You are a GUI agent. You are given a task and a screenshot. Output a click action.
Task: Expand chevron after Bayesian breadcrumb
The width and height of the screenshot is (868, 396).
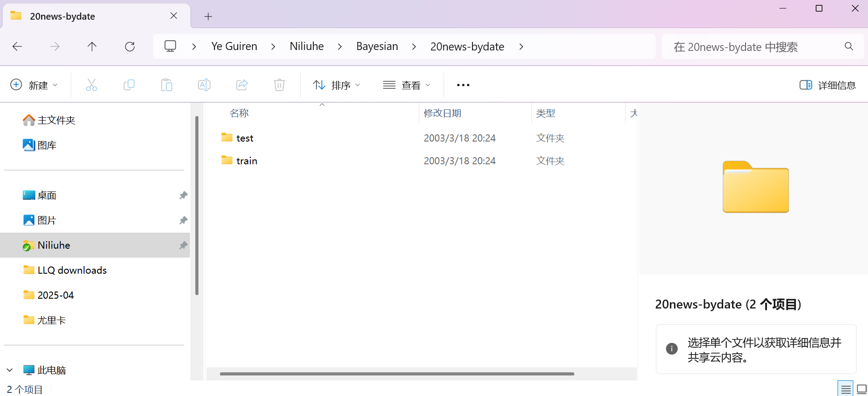tap(414, 46)
